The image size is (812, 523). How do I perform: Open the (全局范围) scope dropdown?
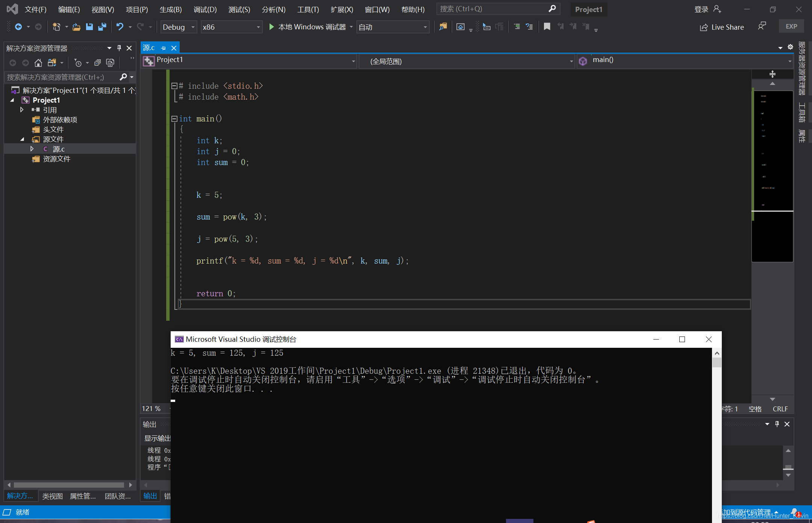tap(467, 61)
